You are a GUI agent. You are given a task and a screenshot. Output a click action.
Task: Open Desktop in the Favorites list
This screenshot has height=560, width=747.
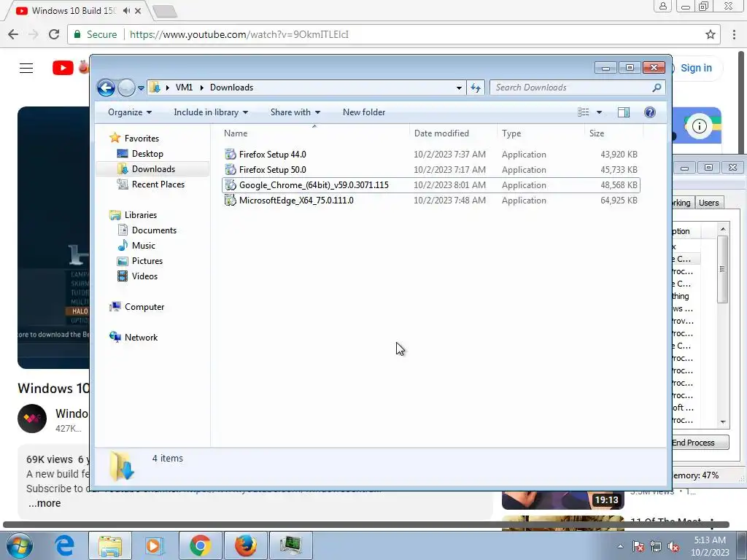(147, 154)
